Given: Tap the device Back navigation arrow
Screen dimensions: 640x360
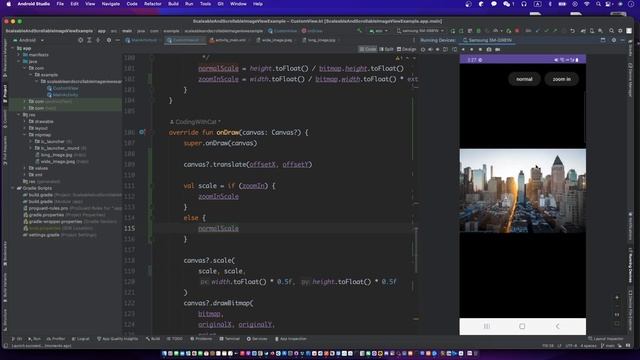Looking at the screenshot, I should point(558,326).
